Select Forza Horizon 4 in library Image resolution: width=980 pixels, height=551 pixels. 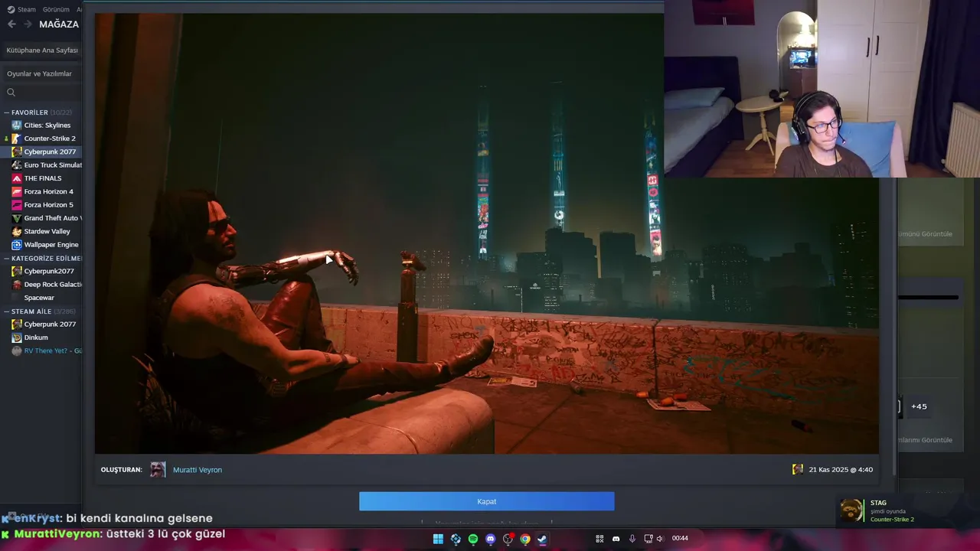point(48,191)
